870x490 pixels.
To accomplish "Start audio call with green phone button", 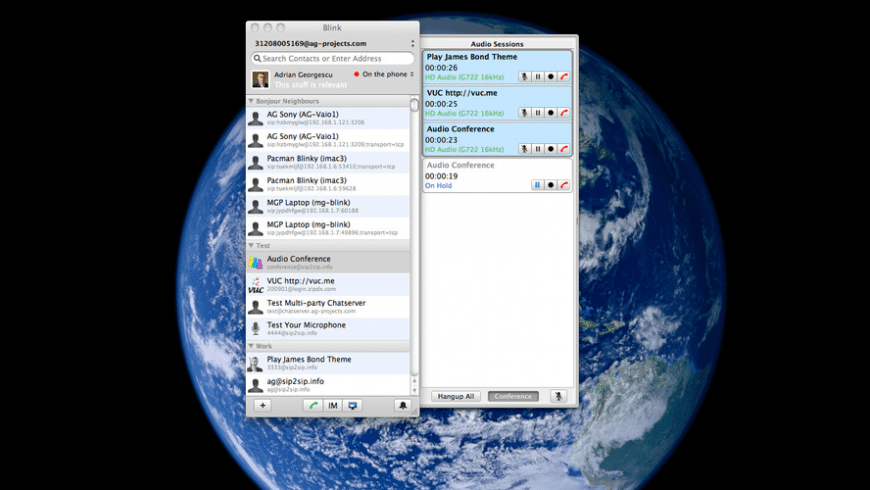I will (313, 406).
